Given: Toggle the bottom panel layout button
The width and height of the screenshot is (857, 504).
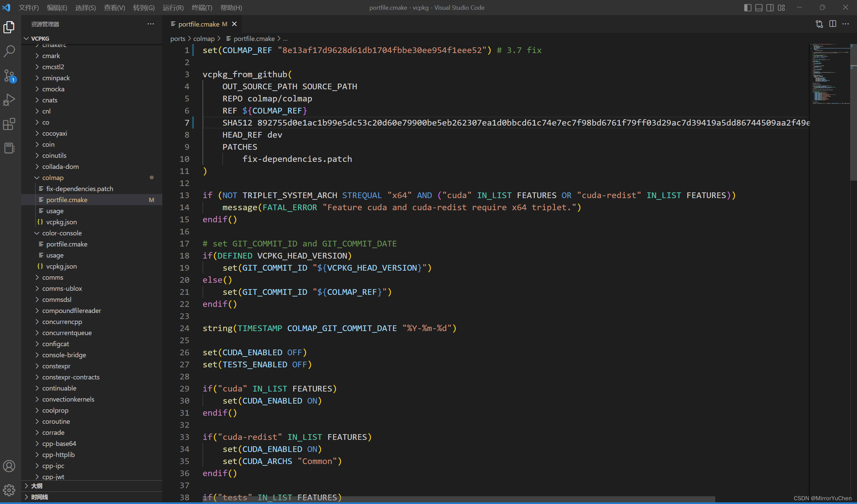Looking at the screenshot, I should tap(759, 7).
